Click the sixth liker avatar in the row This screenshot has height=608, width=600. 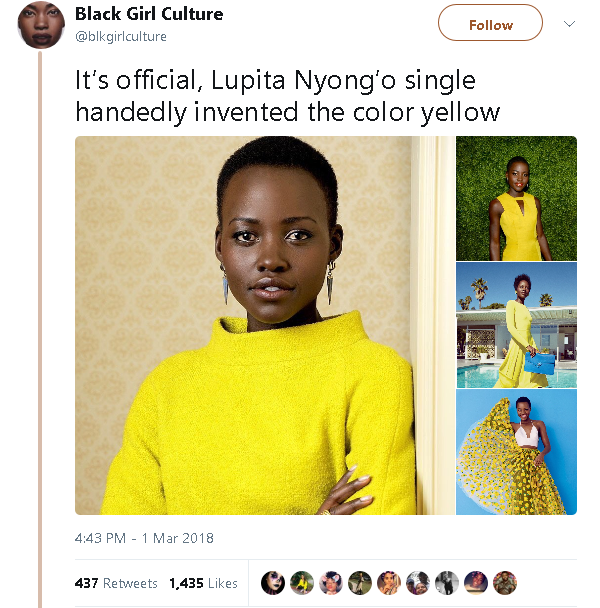tap(418, 583)
